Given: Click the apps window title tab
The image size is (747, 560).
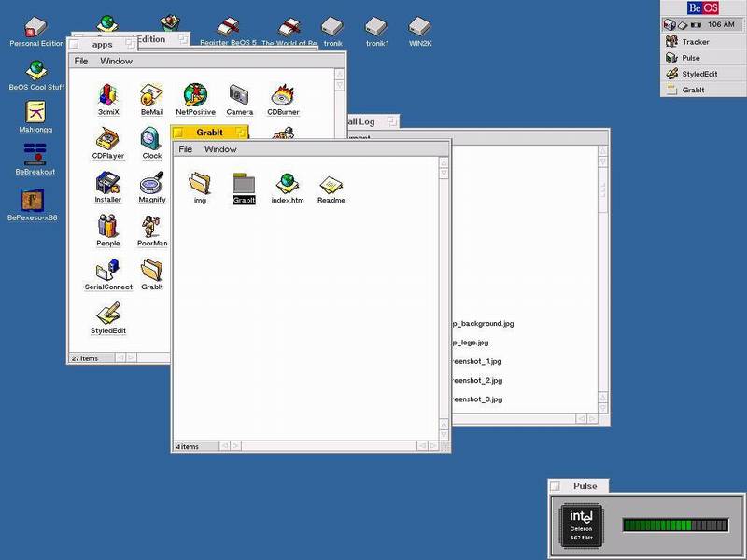Looking at the screenshot, I should [102, 44].
